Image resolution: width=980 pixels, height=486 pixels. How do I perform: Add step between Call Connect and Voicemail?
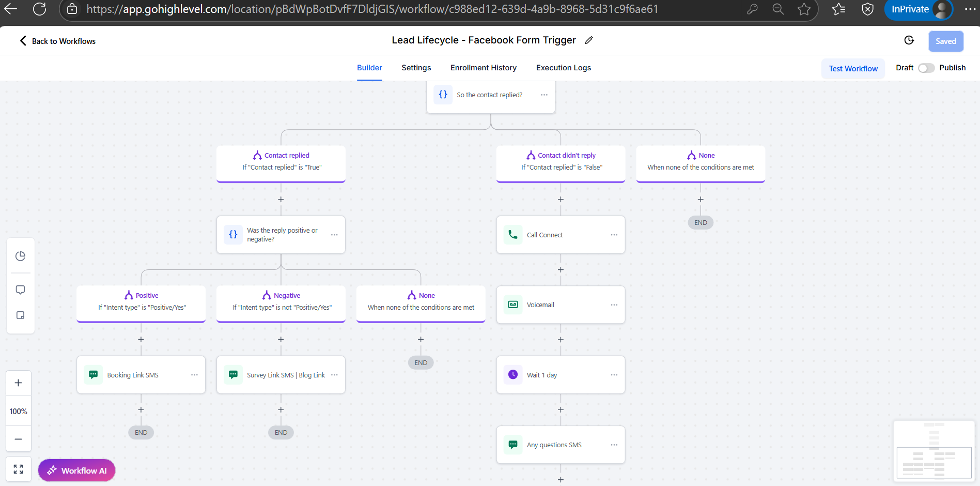tap(561, 269)
